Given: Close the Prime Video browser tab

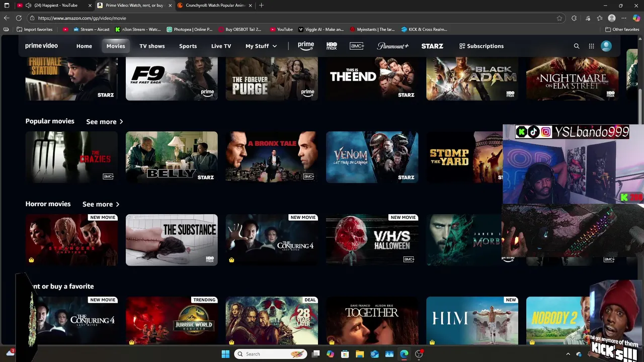Looking at the screenshot, I should [170, 6].
